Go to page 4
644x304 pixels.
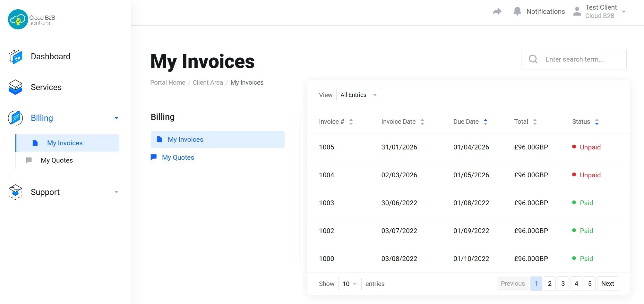576,283
